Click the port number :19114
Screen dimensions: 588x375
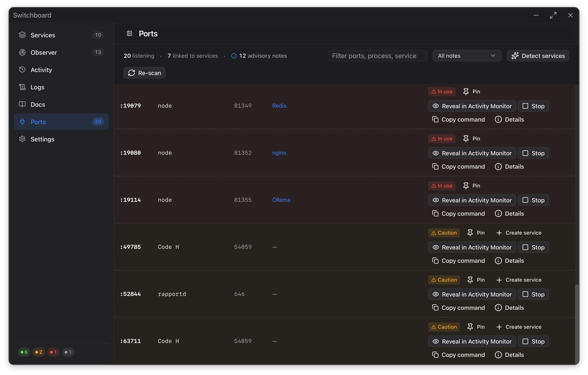[x=130, y=200]
